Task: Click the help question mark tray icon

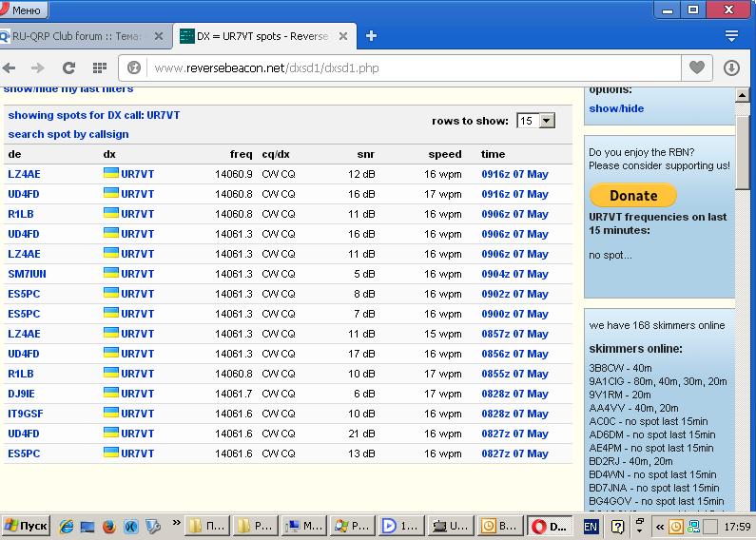Action: coord(617,527)
